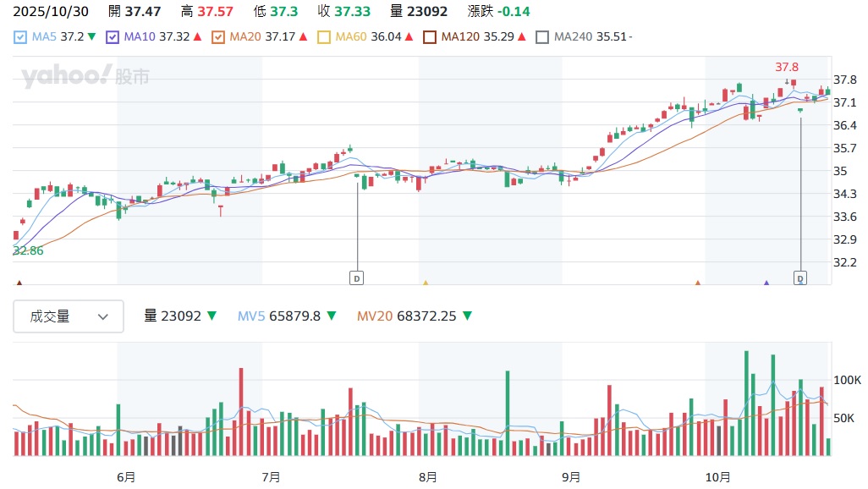
Task: Enable the MA60 moving average line
Action: pyautogui.click(x=324, y=37)
